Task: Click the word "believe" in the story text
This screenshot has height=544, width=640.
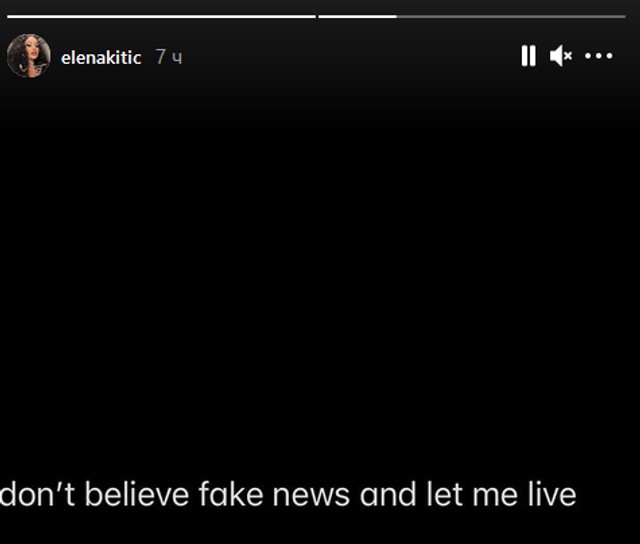Action: pyautogui.click(x=137, y=494)
